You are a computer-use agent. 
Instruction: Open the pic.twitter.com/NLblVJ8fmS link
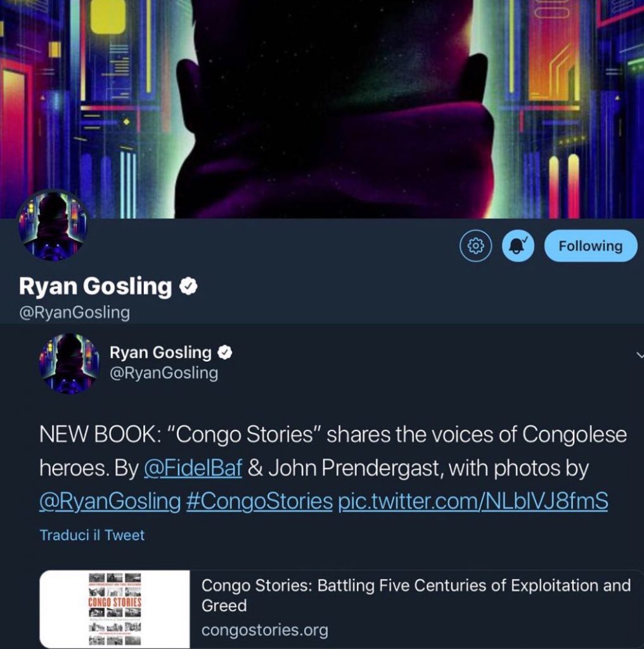(x=473, y=501)
